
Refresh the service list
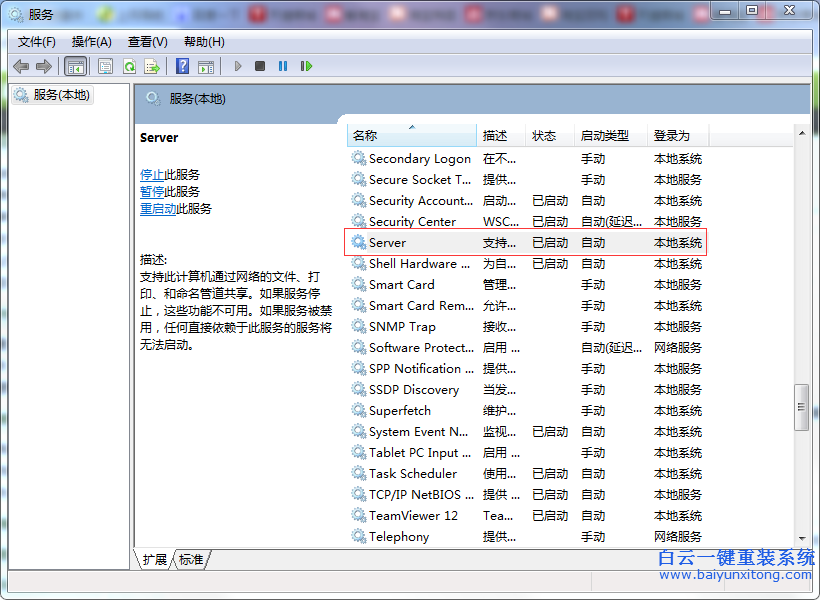128,66
